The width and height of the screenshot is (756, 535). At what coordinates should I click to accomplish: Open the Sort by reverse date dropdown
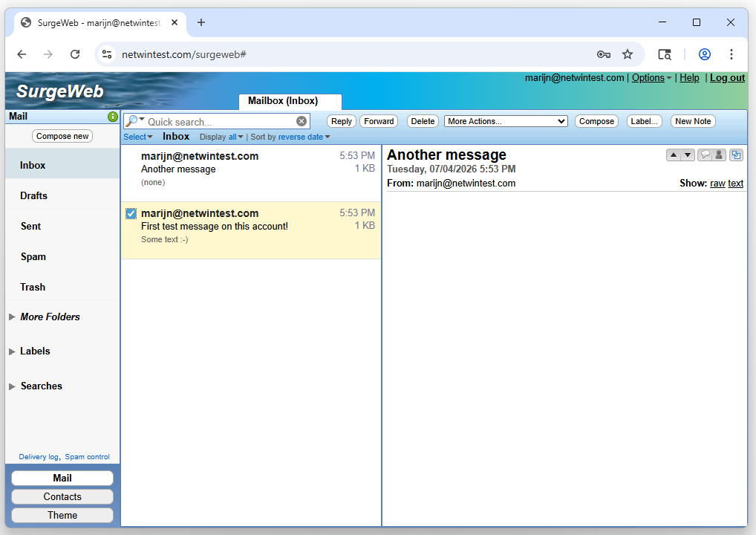tap(304, 137)
